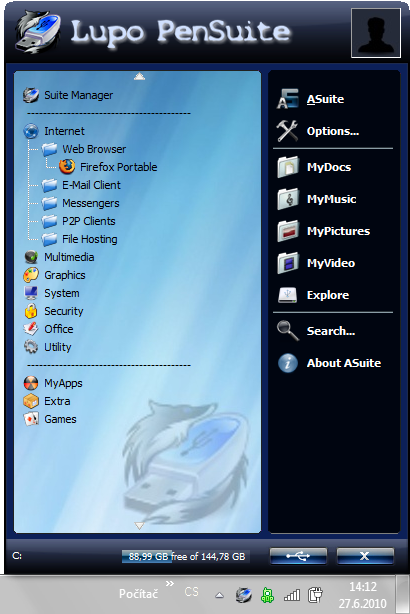Click the Extra box icon
The width and height of the screenshot is (410, 614).
tap(31, 401)
